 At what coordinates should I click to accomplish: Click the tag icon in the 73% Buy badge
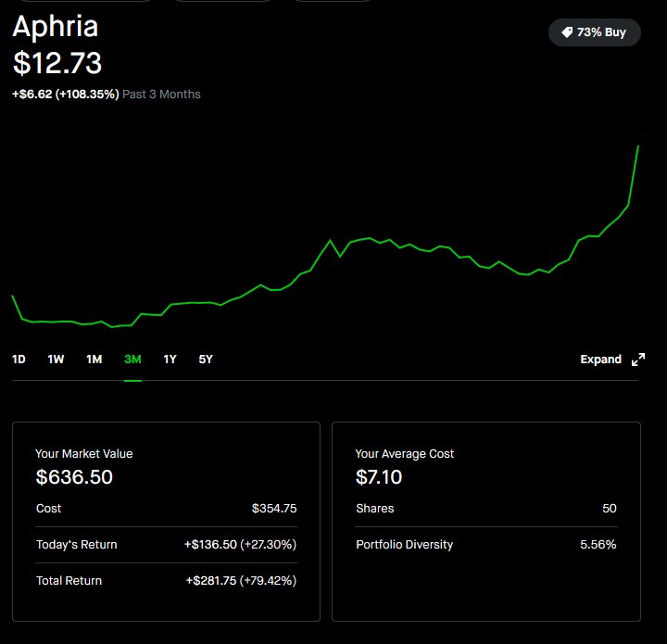tap(567, 32)
